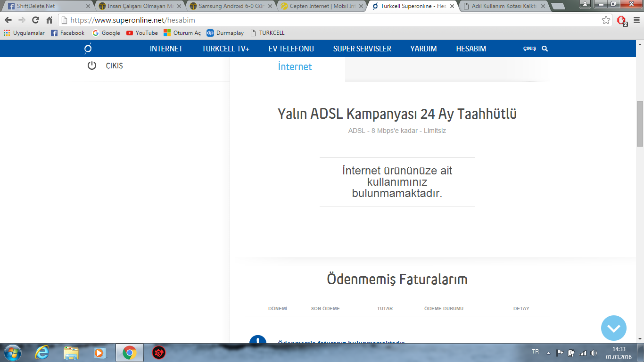Click the red Opera extension icon
The height and width of the screenshot is (362, 644).
coord(622,20)
